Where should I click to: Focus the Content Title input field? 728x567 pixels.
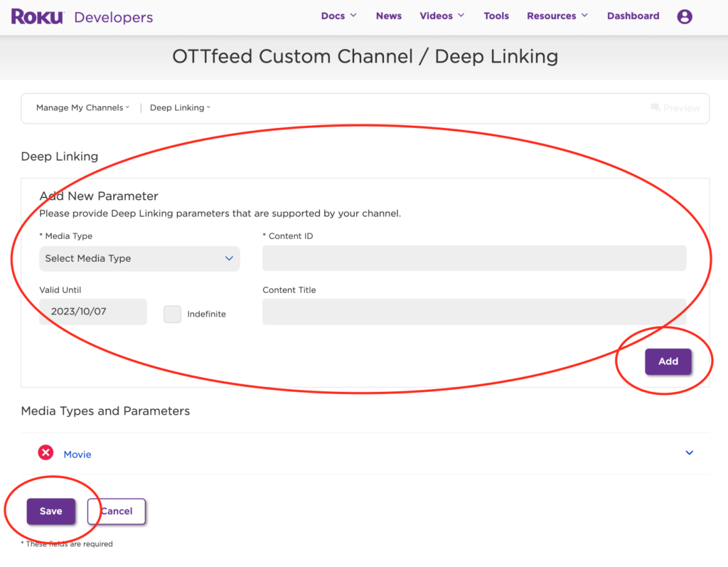474,312
